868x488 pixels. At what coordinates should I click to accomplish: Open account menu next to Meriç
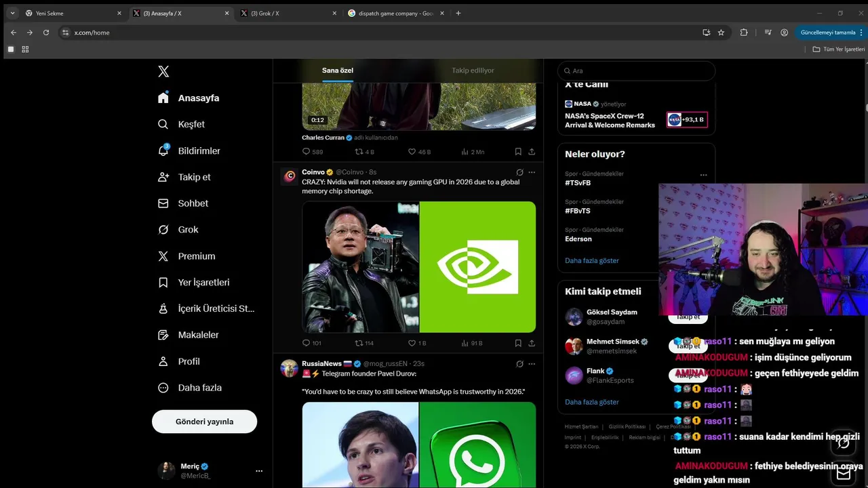click(x=258, y=470)
